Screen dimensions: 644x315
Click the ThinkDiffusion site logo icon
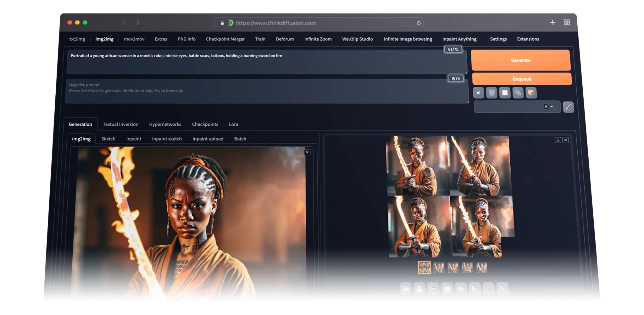pos(230,23)
